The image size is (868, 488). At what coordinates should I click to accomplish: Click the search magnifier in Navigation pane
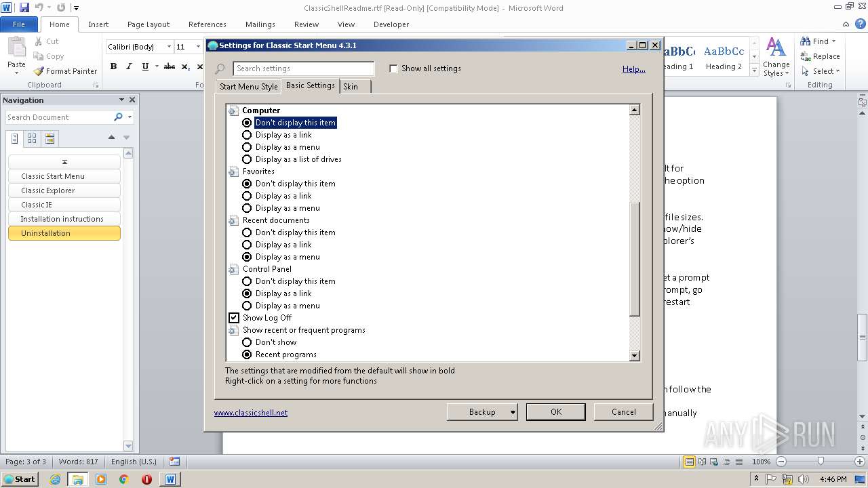(118, 117)
